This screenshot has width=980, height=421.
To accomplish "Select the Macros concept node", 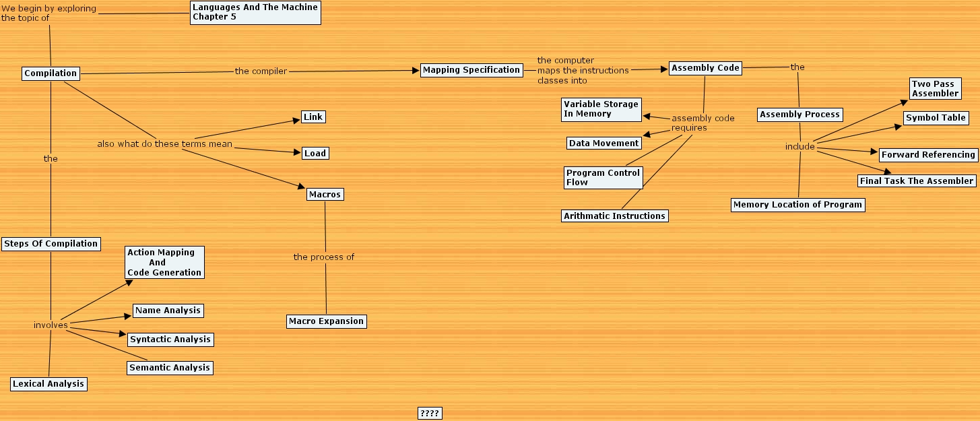I will pyautogui.click(x=325, y=194).
